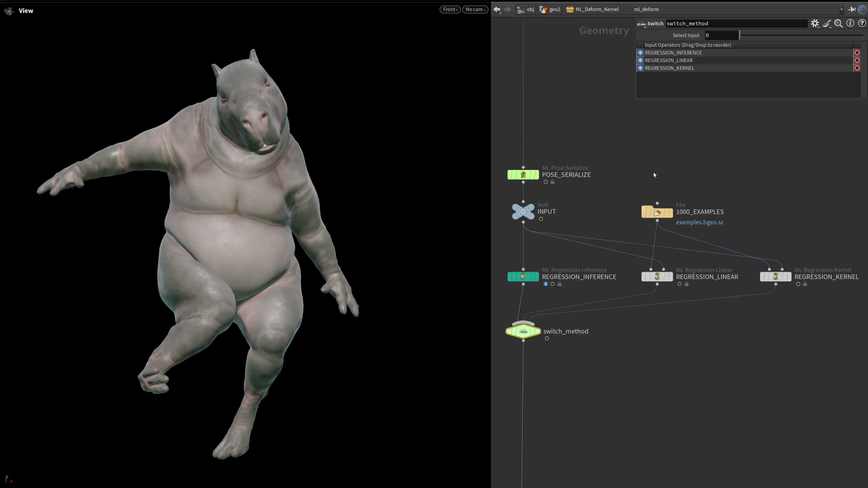
Task: Click the examples.bgeo.sc file link
Action: [700, 222]
